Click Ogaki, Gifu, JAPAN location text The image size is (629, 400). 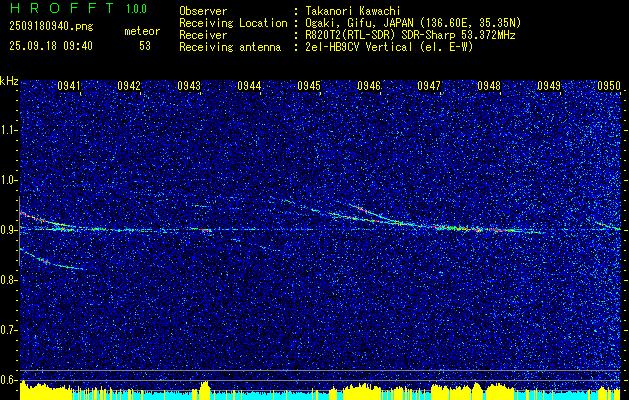[x=413, y=23]
